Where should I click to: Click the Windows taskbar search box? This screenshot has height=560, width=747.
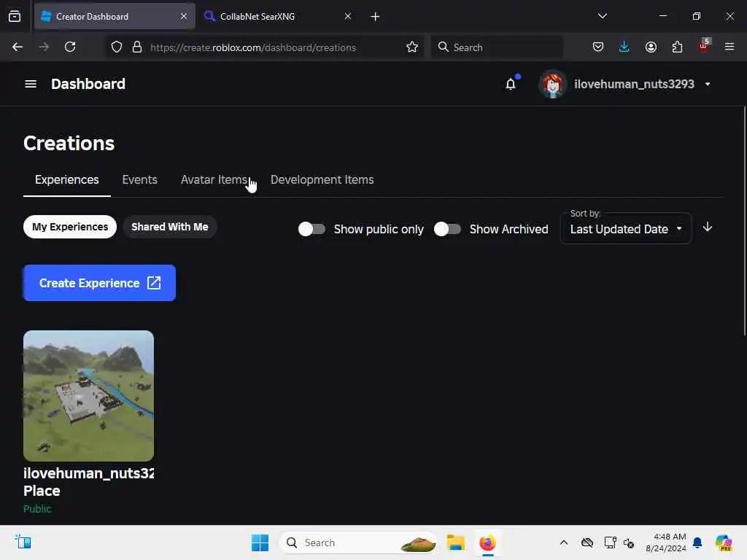point(358,542)
